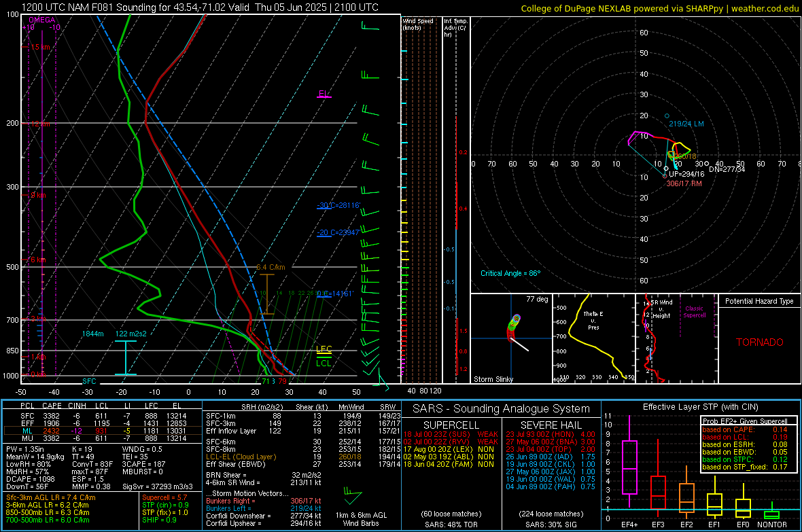Click the Supercell = 5.7 index

tap(164, 497)
